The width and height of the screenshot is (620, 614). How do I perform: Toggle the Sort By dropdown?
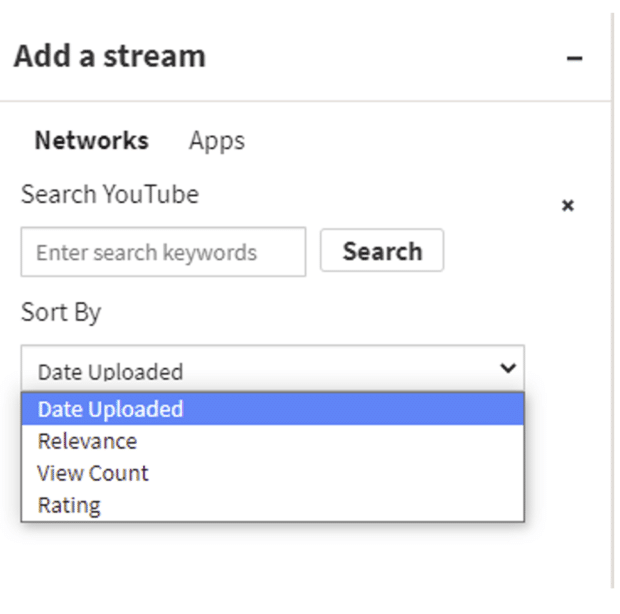tap(273, 368)
